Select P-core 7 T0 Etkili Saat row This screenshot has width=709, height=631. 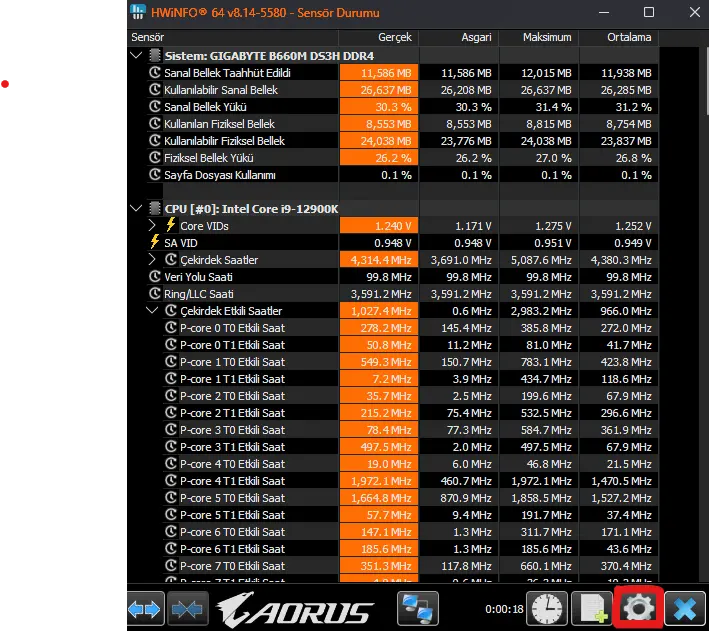pyautogui.click(x=411, y=566)
